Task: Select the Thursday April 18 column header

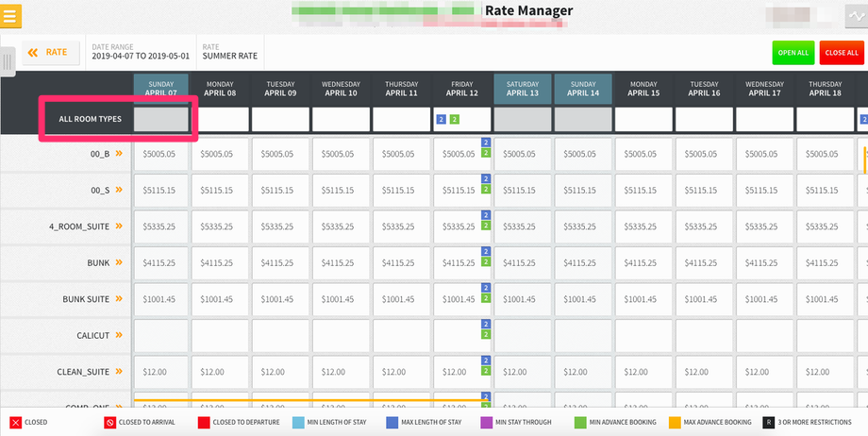Action: click(825, 89)
